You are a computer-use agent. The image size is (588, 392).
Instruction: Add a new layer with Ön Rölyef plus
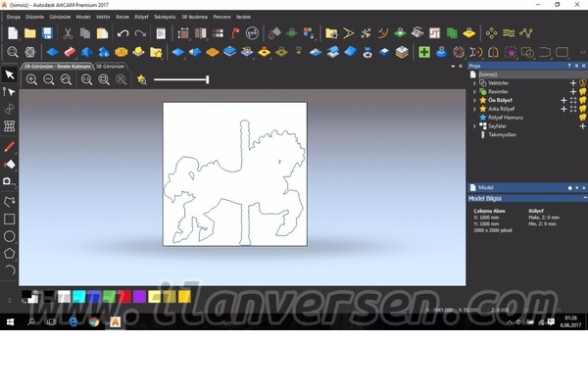[x=563, y=100]
